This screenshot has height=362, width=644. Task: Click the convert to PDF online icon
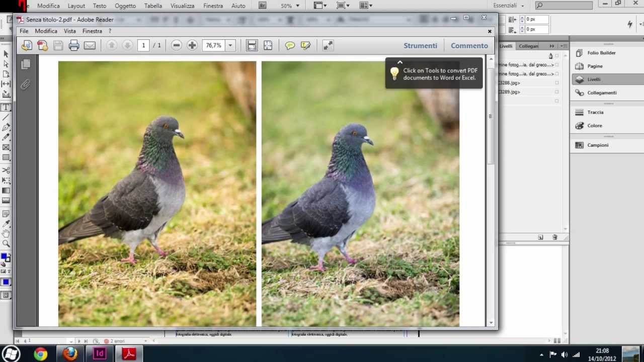point(43,46)
